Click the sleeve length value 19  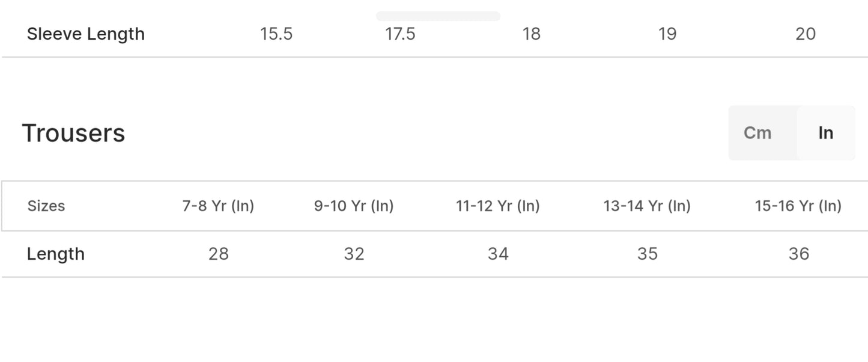coord(667,34)
